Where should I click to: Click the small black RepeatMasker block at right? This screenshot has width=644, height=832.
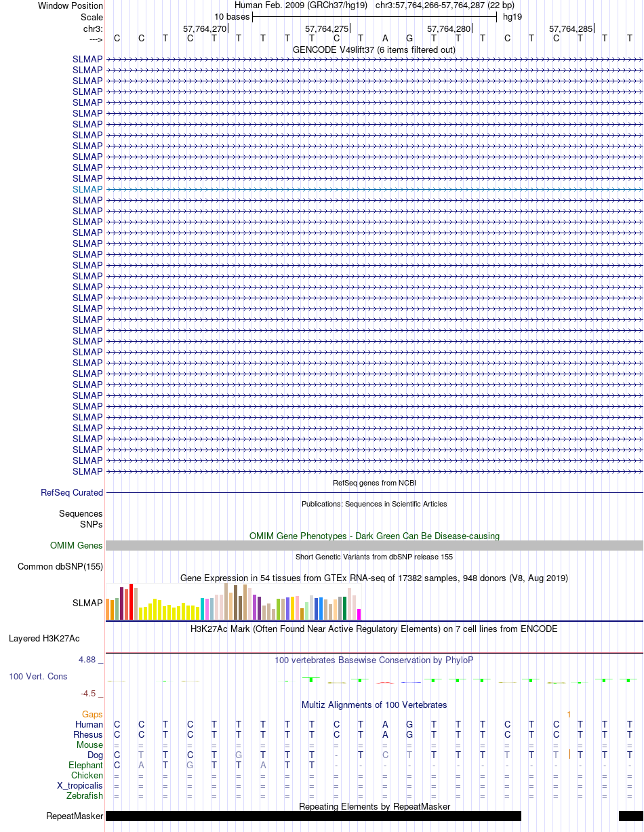(631, 816)
